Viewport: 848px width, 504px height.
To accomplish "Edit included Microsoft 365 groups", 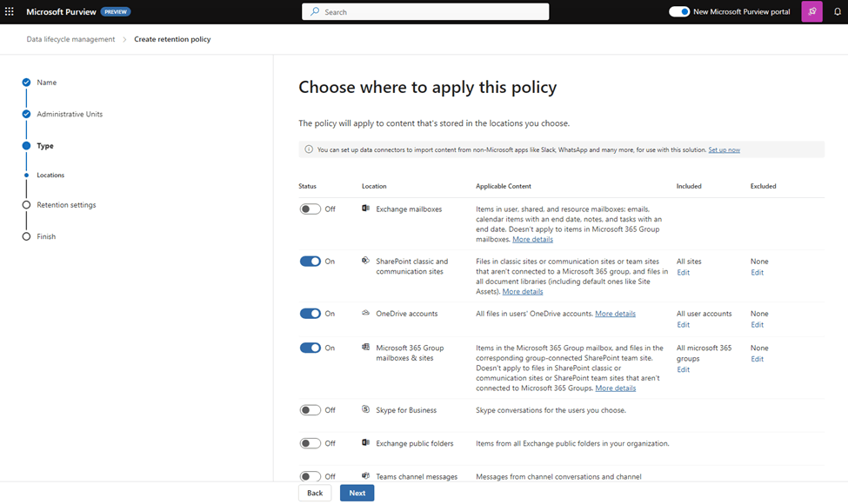I will tap(683, 369).
